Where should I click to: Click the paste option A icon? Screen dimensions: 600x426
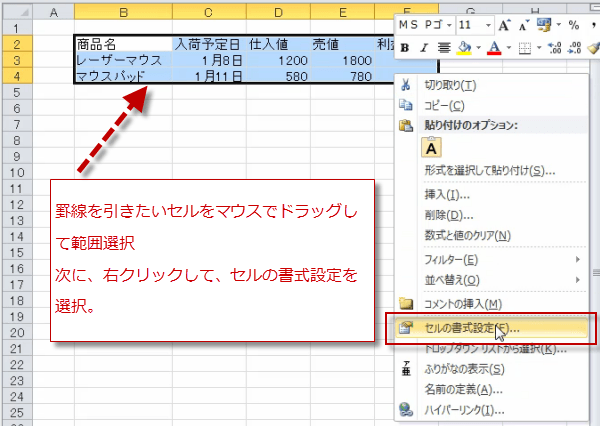pyautogui.click(x=431, y=148)
